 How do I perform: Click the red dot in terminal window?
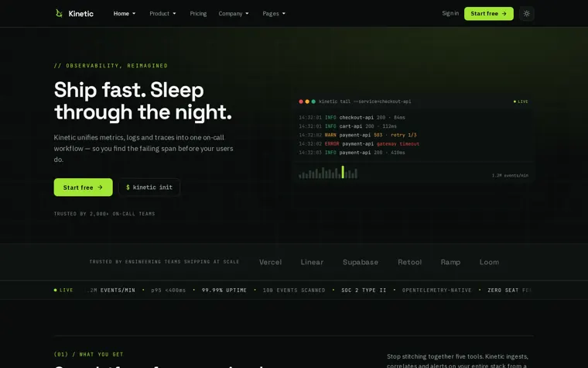[301, 101]
